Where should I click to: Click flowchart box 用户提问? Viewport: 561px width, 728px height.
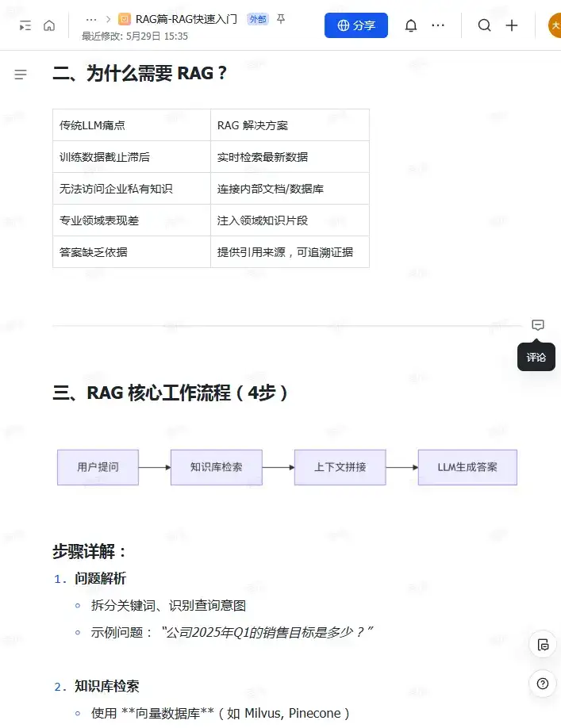pyautogui.click(x=98, y=467)
